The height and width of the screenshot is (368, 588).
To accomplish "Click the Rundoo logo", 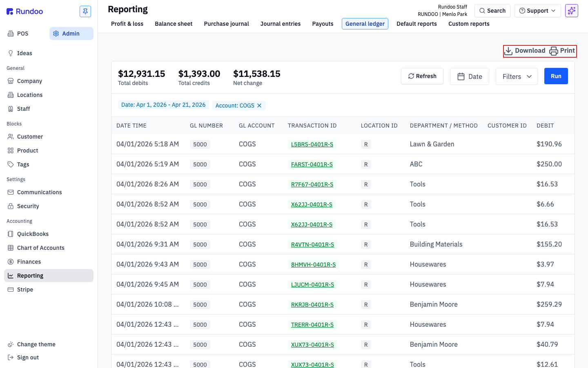I will pyautogui.click(x=25, y=11).
